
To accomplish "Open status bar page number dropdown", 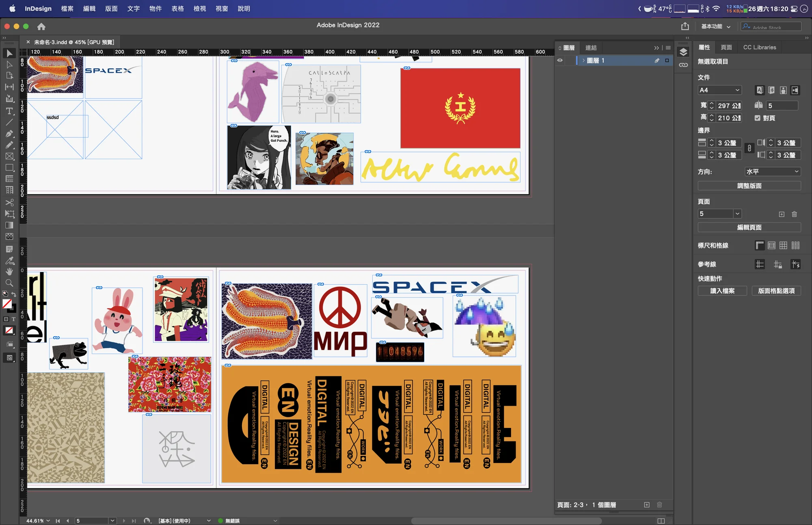I will 112,521.
